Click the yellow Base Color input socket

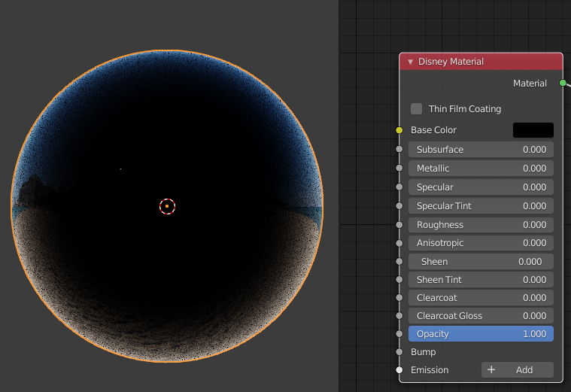[399, 130]
